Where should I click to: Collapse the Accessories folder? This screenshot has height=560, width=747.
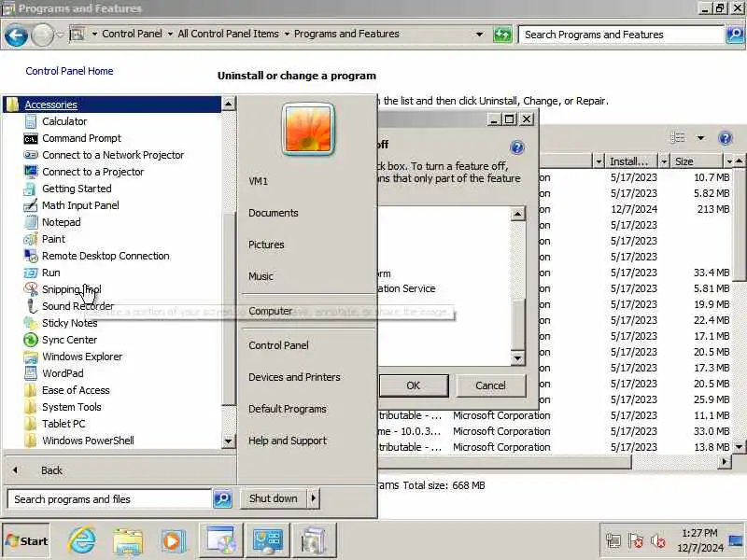(x=112, y=105)
